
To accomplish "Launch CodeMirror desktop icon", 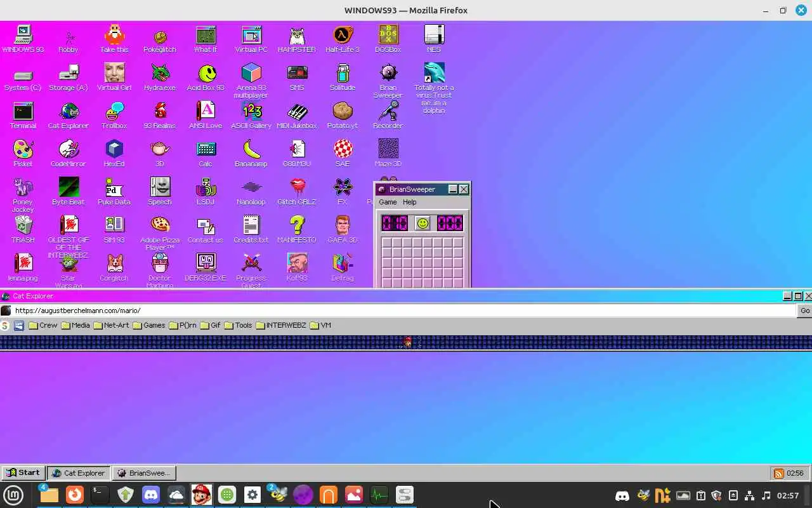I will pos(69,153).
